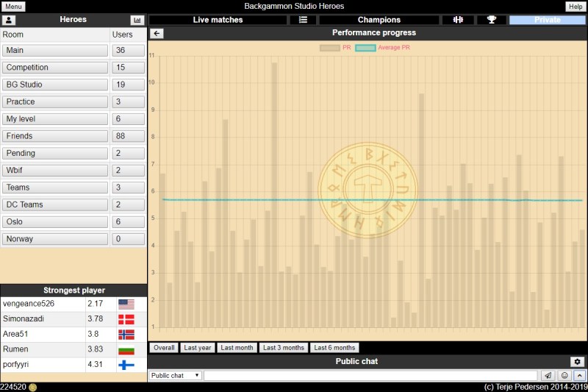Select the Heroes header tab
Viewport: 588px width, 392px height.
(x=73, y=20)
